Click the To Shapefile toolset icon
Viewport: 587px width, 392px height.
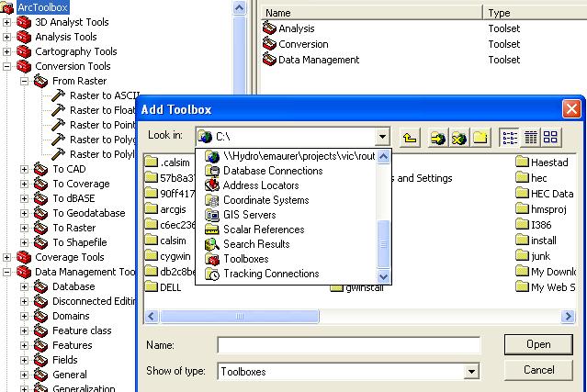click(40, 242)
